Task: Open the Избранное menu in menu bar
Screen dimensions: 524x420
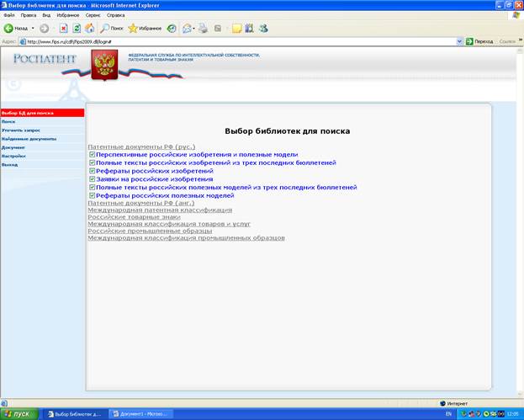Action: click(68, 15)
